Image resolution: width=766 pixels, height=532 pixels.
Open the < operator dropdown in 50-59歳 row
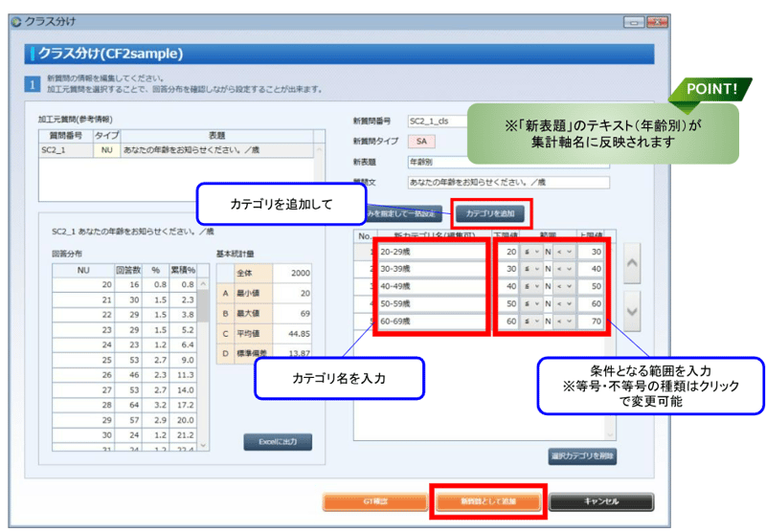click(x=564, y=304)
